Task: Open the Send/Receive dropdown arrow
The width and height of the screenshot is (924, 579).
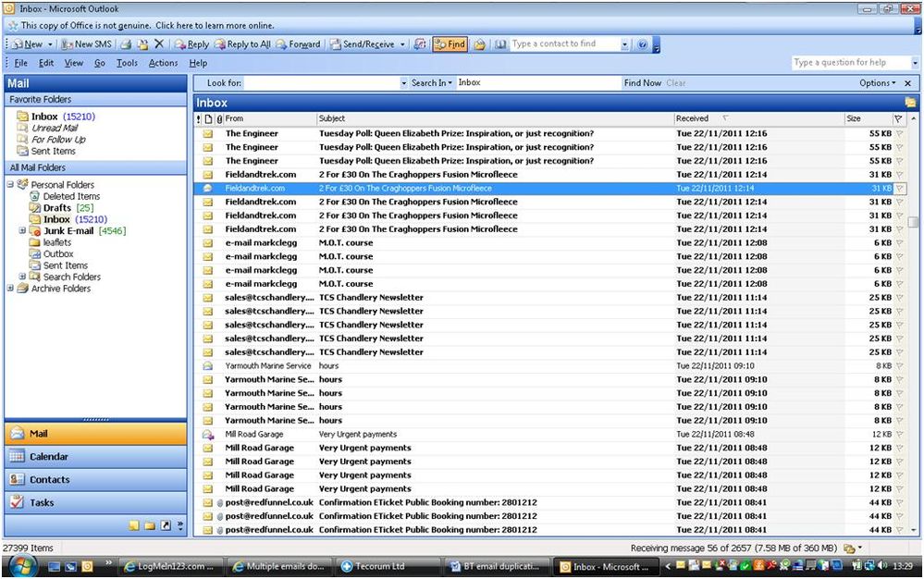Action: click(x=402, y=44)
